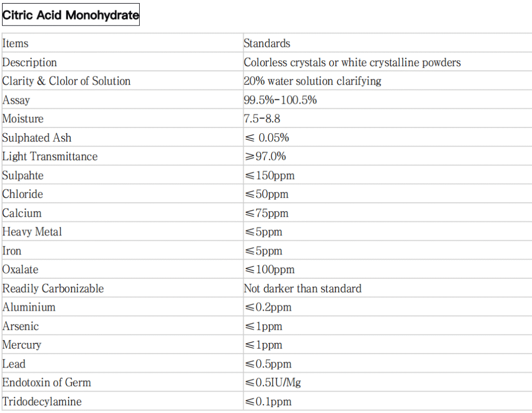This screenshot has width=532, height=413.
Task: Select the Standards column header cell
Action: coord(267,44)
